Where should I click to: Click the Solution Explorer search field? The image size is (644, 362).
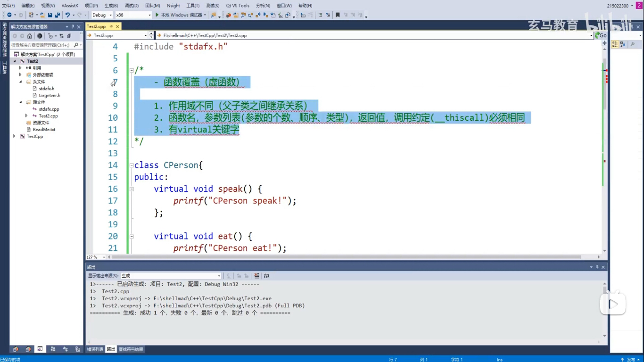(x=41, y=45)
